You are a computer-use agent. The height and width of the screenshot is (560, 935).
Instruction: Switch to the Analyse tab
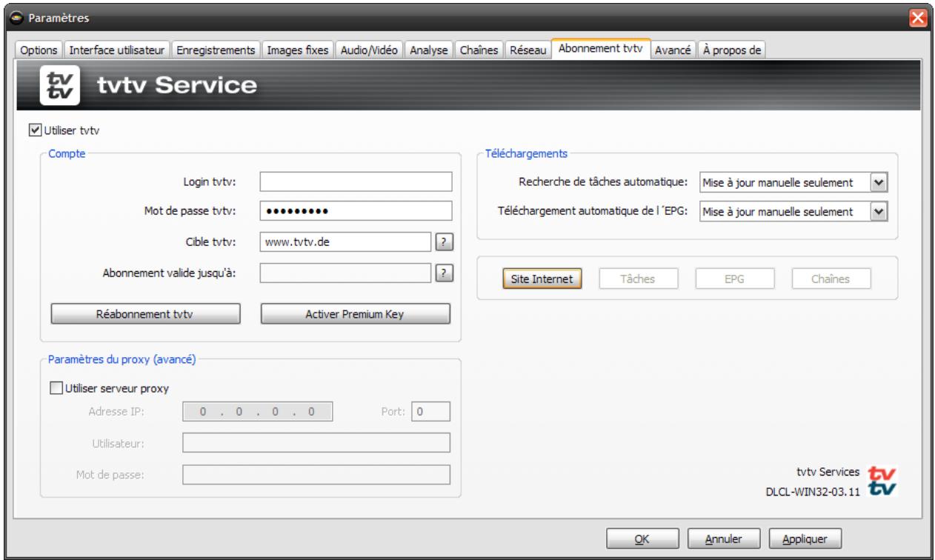(x=429, y=50)
